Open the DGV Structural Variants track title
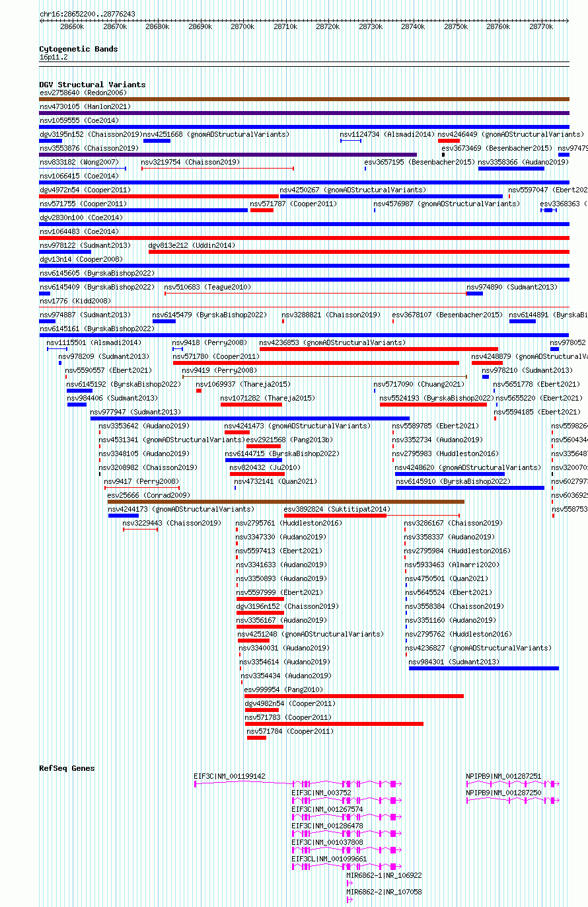 [x=92, y=85]
